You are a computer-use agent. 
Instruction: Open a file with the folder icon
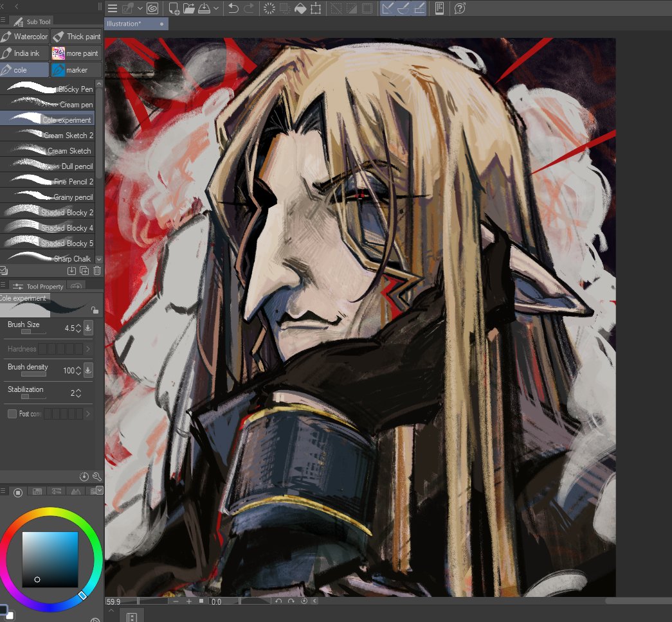pos(189,8)
